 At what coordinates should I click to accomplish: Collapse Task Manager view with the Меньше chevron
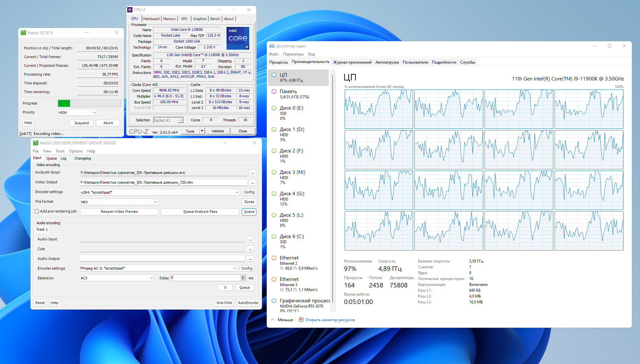[273, 320]
